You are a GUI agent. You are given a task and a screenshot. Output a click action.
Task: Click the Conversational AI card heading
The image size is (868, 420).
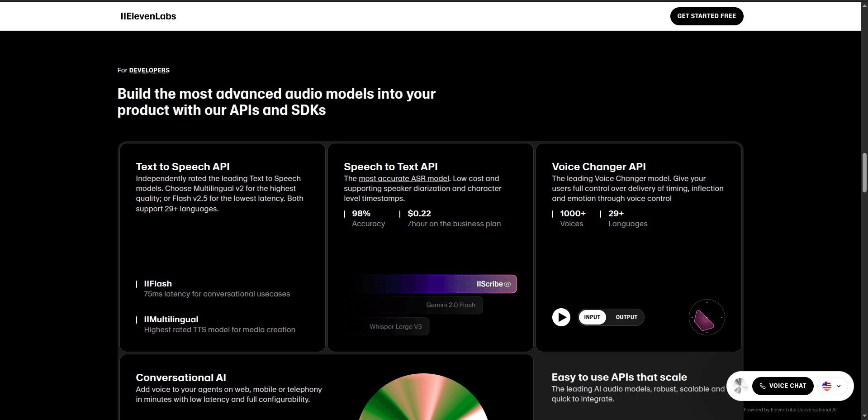pyautogui.click(x=181, y=377)
